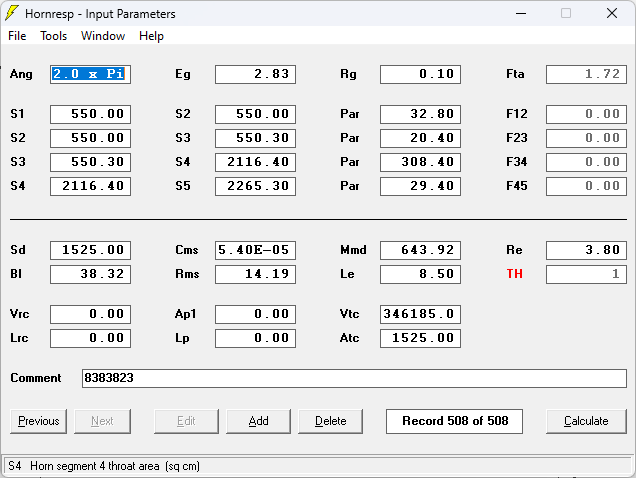Select the Lrc field

[x=90, y=338]
